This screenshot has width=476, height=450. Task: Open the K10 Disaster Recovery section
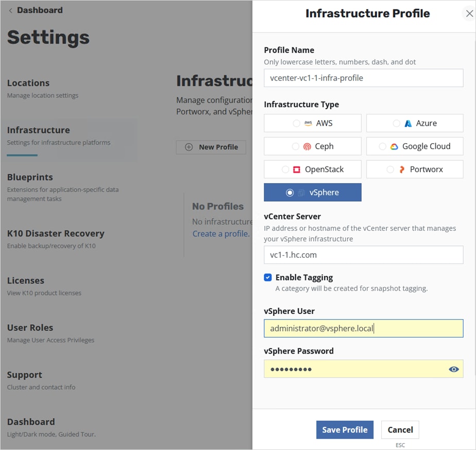(x=56, y=239)
